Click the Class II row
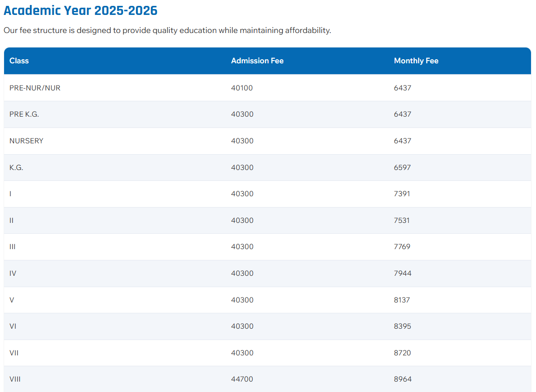This screenshot has width=536, height=392. point(11,220)
